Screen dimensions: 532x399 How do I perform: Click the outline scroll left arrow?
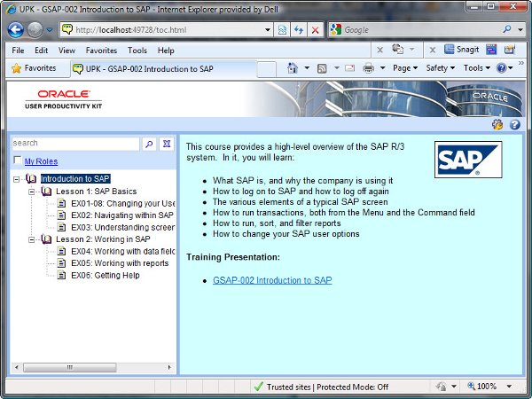coord(16,367)
